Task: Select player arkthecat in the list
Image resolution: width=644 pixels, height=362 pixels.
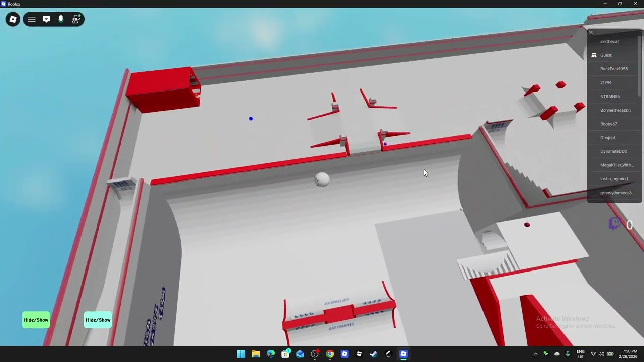Action: pos(613,42)
